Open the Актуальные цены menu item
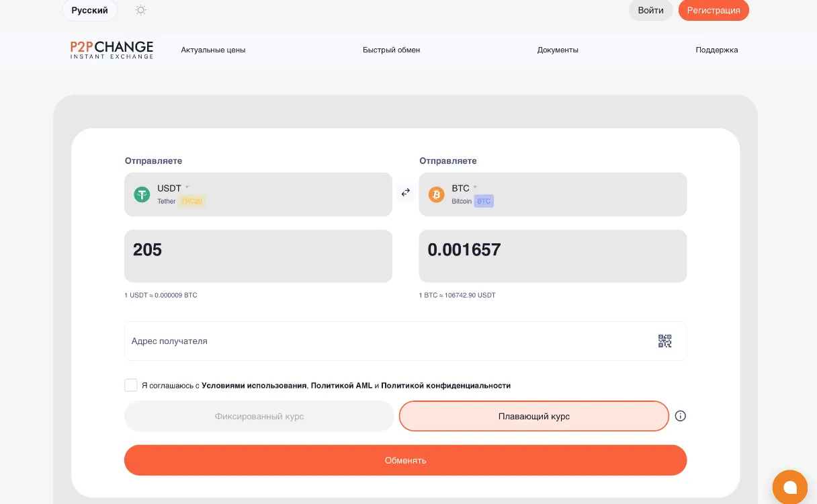 tap(213, 50)
